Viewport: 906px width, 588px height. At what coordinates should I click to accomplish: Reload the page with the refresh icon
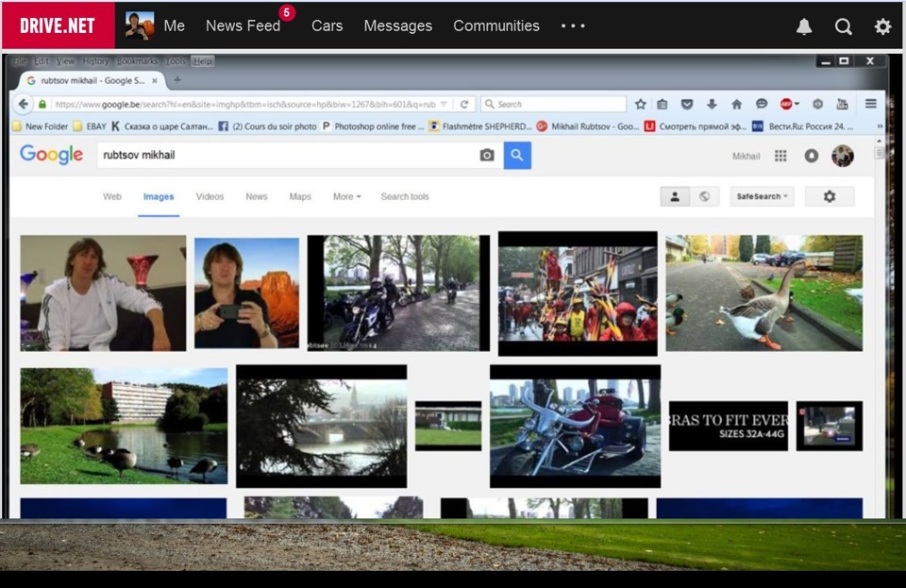(x=464, y=104)
